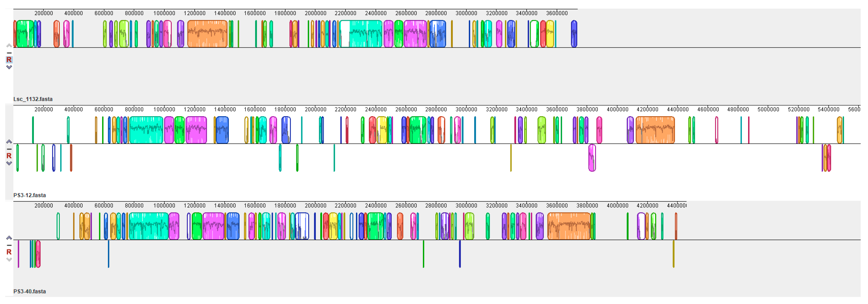Click inverted magenta block below PS3-12 axis
This screenshot has height=304, width=868.
click(x=592, y=158)
